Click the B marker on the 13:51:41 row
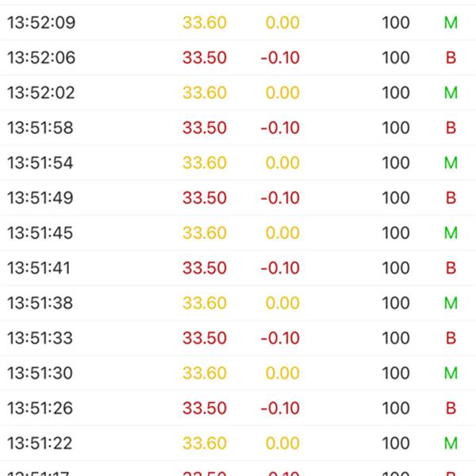The width and height of the screenshot is (476, 476). 451,268
